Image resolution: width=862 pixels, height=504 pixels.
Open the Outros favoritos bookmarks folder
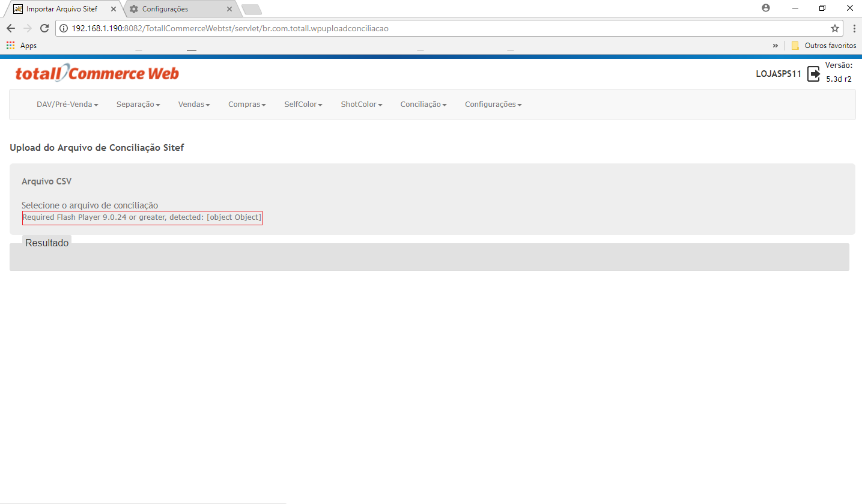tap(824, 46)
